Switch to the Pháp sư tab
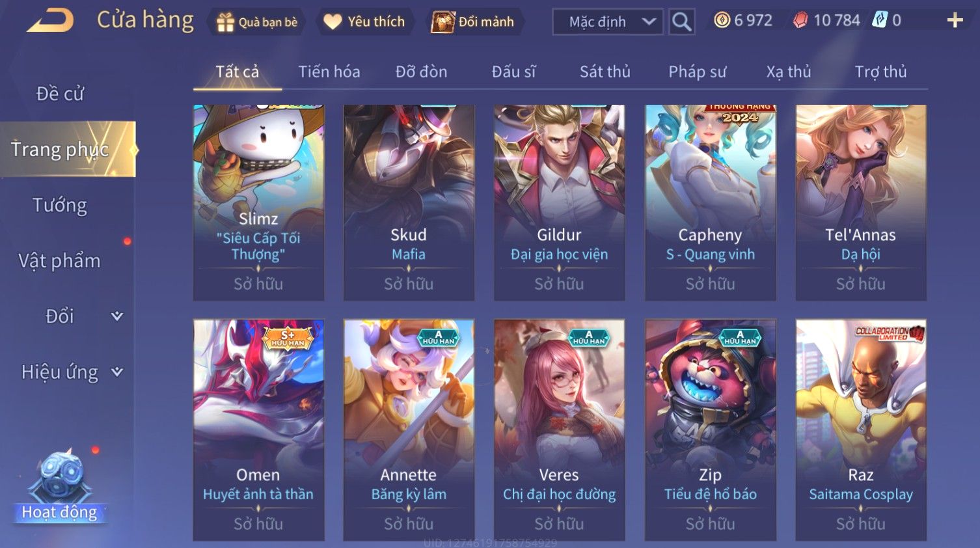This screenshot has width=980, height=548. coord(697,72)
